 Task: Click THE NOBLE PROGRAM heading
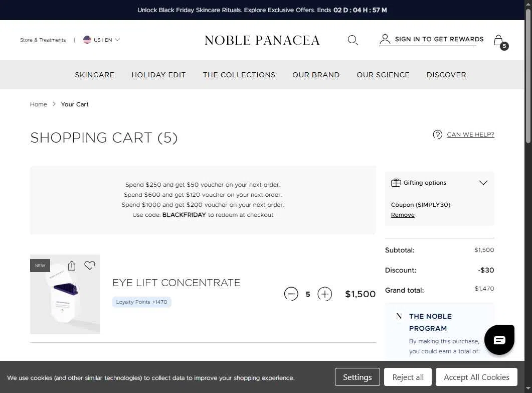pos(430,322)
